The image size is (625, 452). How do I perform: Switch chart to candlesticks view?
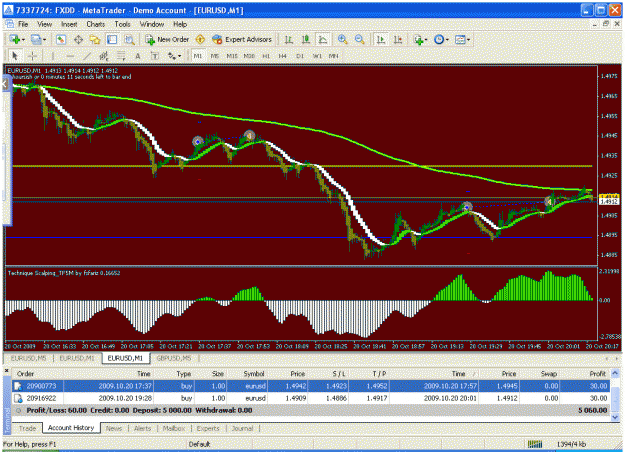pos(306,39)
